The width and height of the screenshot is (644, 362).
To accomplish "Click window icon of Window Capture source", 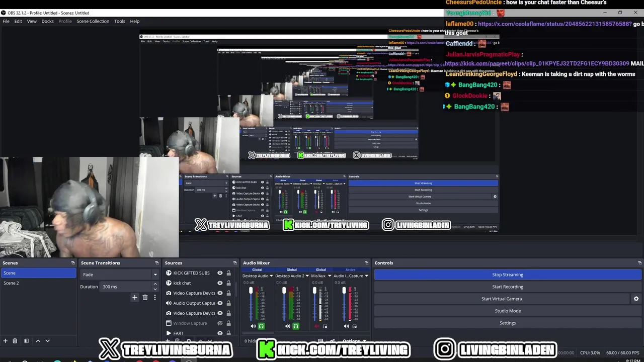I will 169,323.
